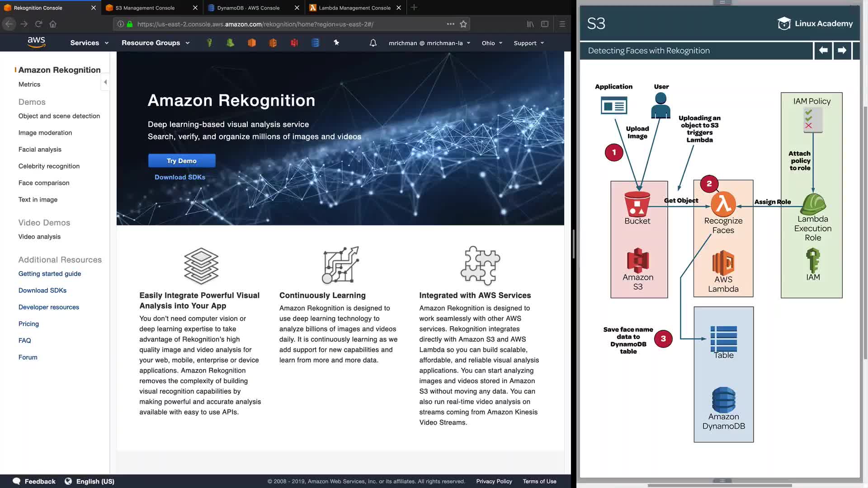Bookmark this page with star icon
Image resolution: width=868 pixels, height=488 pixels.
[x=463, y=24]
